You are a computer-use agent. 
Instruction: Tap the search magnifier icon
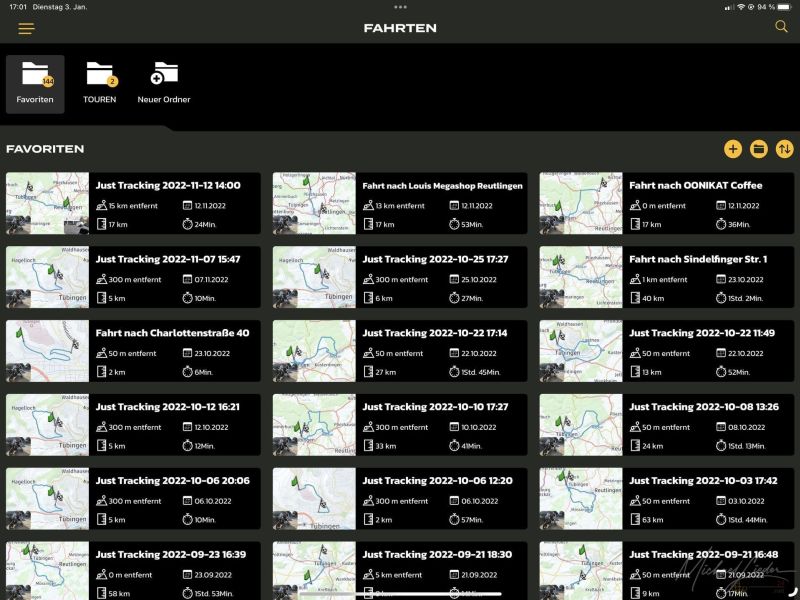[782, 27]
